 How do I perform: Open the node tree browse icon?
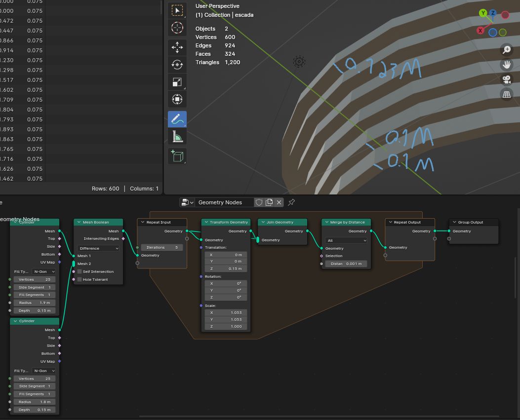coord(187,202)
